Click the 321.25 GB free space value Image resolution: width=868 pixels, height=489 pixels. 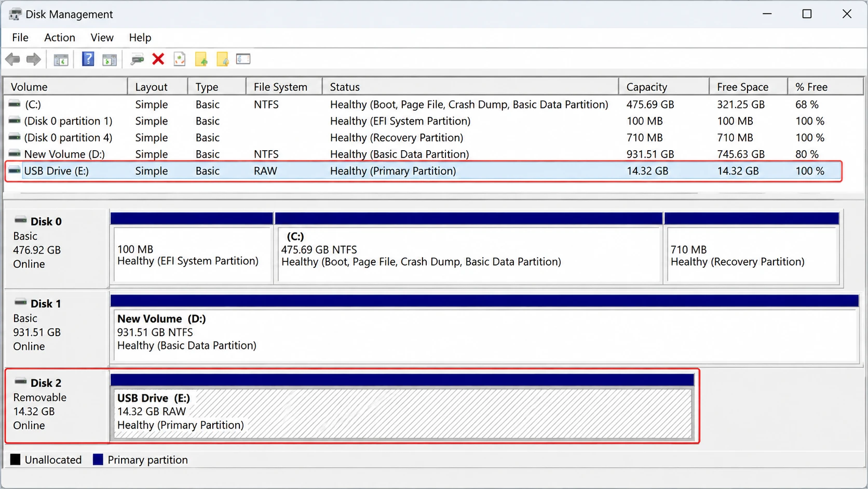(x=741, y=104)
